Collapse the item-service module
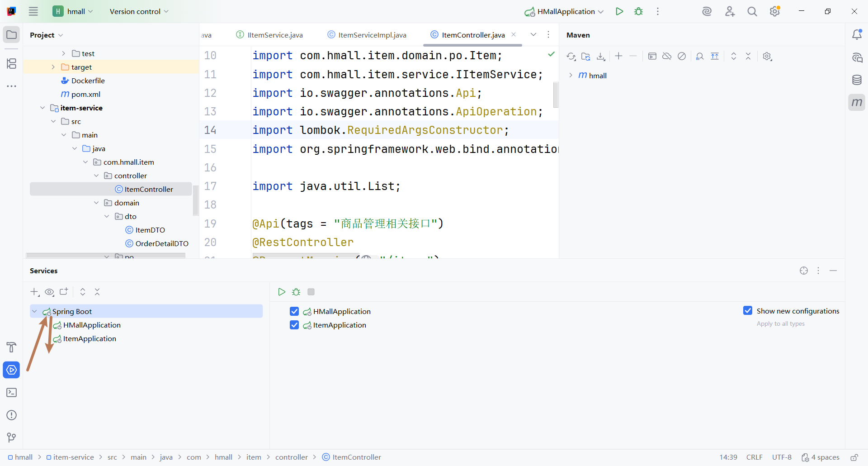Viewport: 868px width, 466px height. pyautogui.click(x=42, y=108)
